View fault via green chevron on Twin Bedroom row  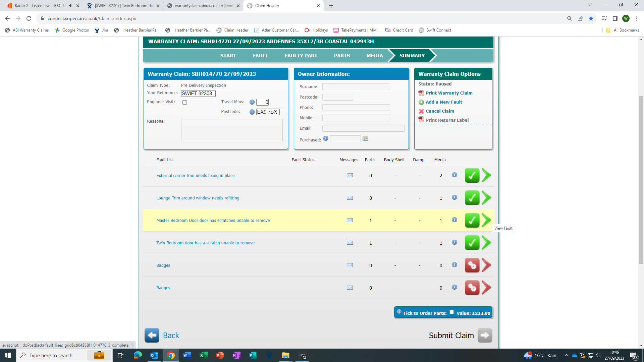click(x=486, y=243)
